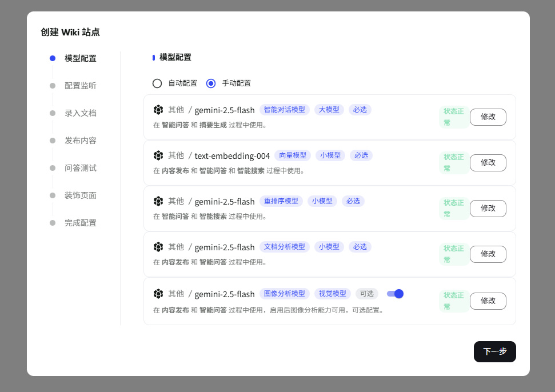This screenshot has height=392, width=555.
Task: Jump to the 问答测试 step
Action: tap(81, 168)
